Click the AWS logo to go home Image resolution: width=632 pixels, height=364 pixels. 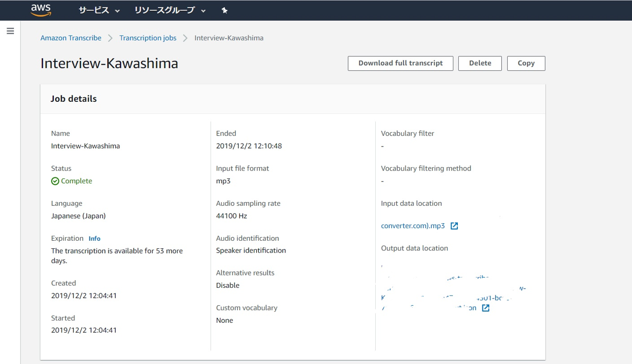coord(41,10)
